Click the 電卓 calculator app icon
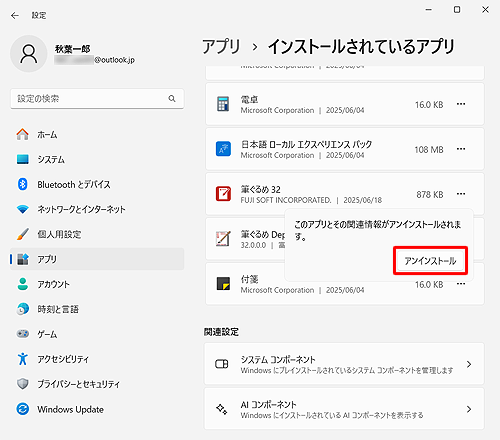Image resolution: width=500 pixels, height=440 pixels. 223,104
